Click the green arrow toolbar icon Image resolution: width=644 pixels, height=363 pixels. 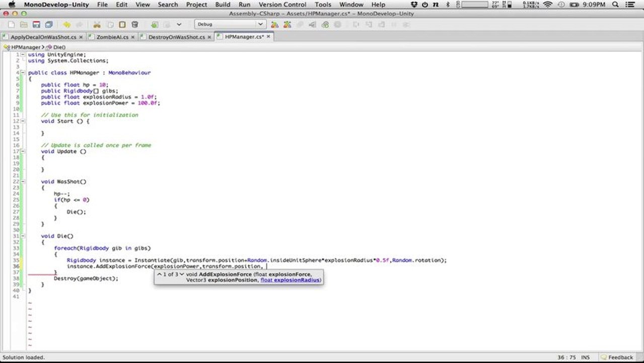pyautogui.click(x=154, y=24)
